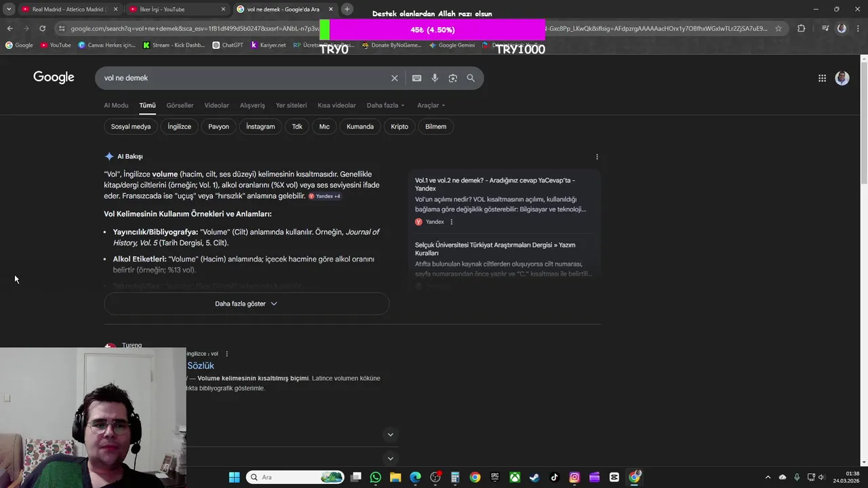Open Calculator from the taskbar
This screenshot has width=868, height=488.
pyautogui.click(x=455, y=477)
